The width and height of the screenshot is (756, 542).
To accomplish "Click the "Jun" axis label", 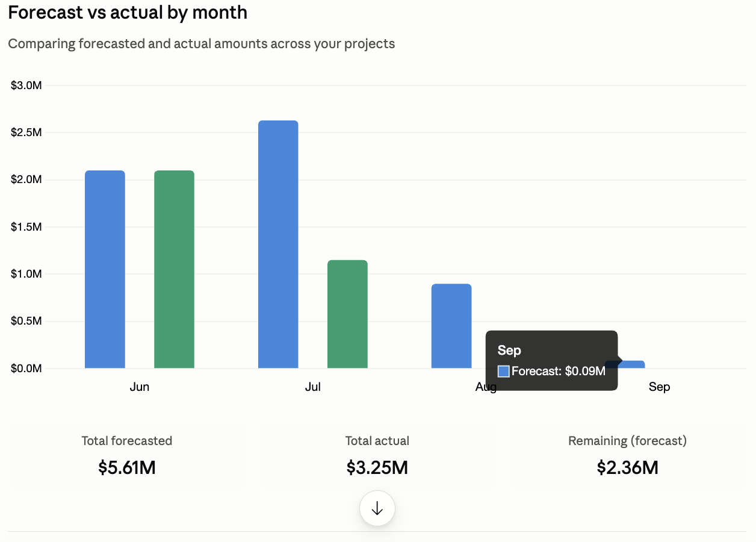I will (140, 387).
